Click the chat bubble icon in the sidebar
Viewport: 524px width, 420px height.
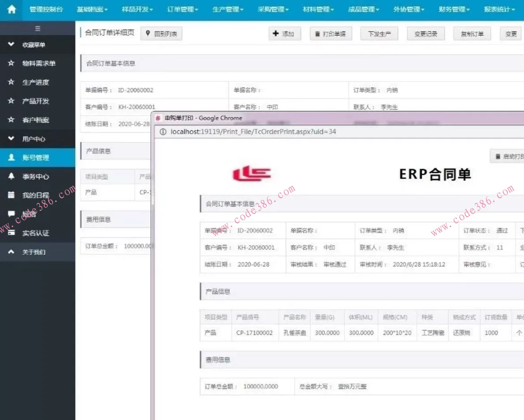[x=12, y=214]
